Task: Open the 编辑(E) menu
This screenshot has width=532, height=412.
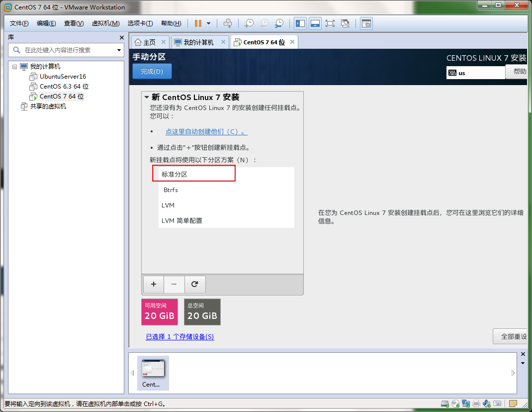Action: coord(46,23)
